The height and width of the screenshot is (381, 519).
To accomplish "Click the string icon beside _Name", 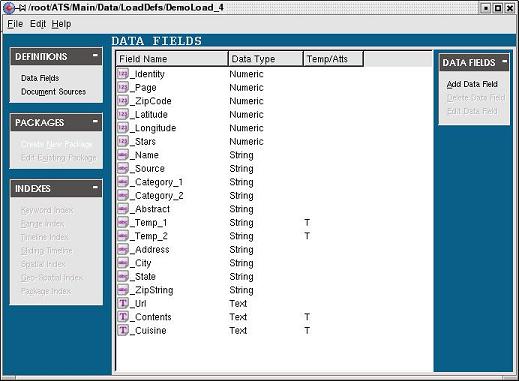I will click(x=123, y=155).
